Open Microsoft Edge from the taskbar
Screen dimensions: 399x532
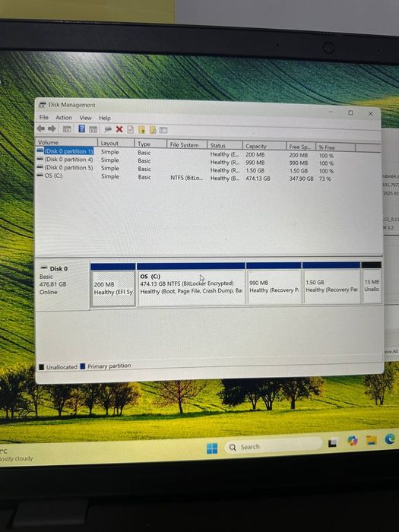390,439
